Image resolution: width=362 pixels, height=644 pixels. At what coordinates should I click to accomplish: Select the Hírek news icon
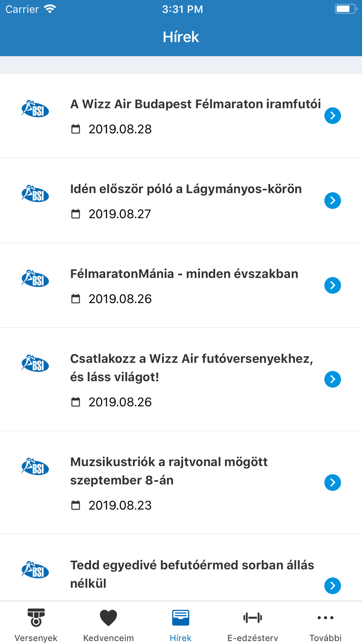(x=181, y=618)
